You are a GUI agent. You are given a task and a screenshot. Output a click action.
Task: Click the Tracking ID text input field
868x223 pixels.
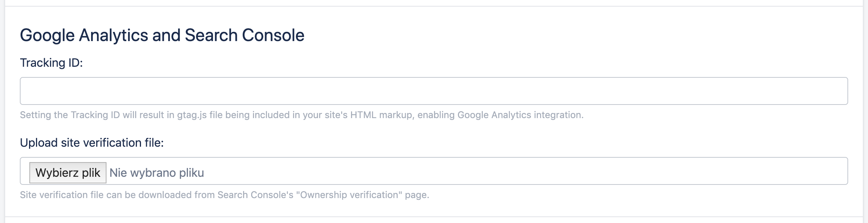(x=433, y=91)
